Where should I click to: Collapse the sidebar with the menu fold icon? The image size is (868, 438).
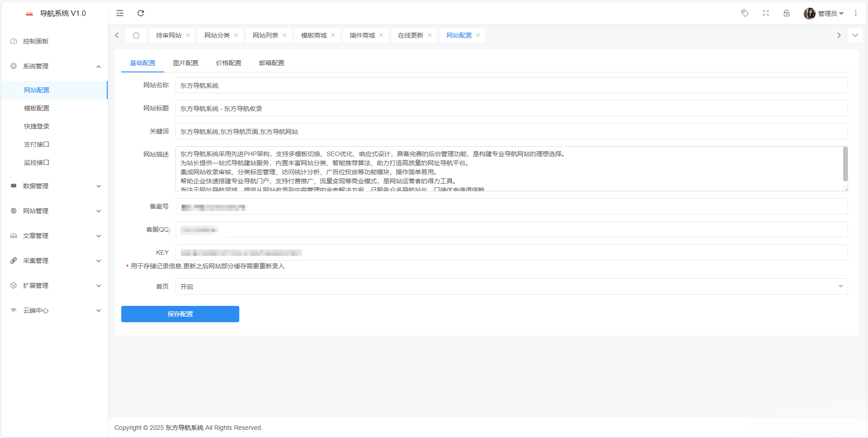[x=119, y=13]
